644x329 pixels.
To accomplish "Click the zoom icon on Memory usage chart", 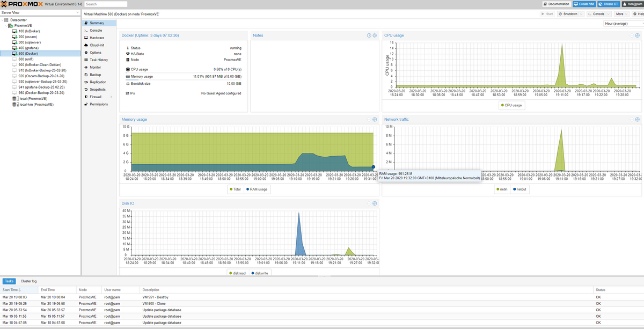I will point(375,119).
